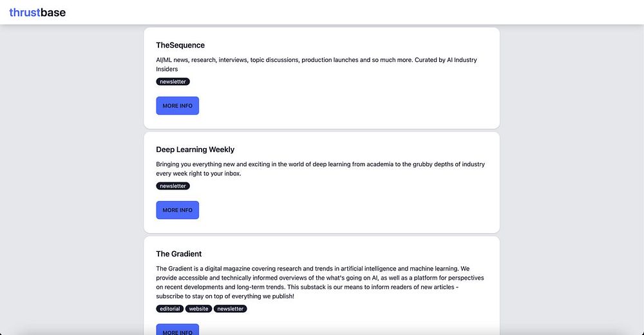Click Deep Learning Weekly's description text
The width and height of the screenshot is (644, 335).
(320, 169)
